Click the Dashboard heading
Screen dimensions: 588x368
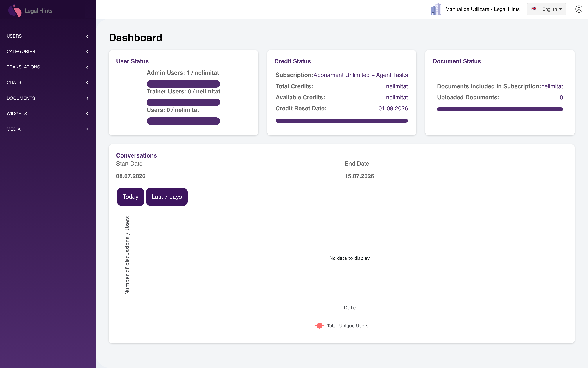point(136,38)
